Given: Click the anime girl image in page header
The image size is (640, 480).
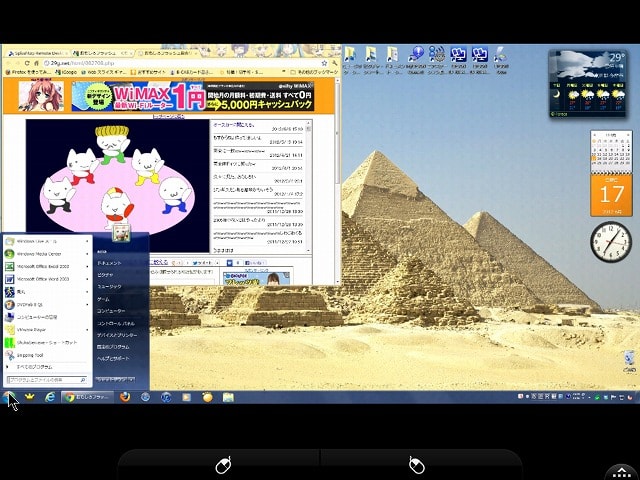Looking at the screenshot, I should [41, 96].
